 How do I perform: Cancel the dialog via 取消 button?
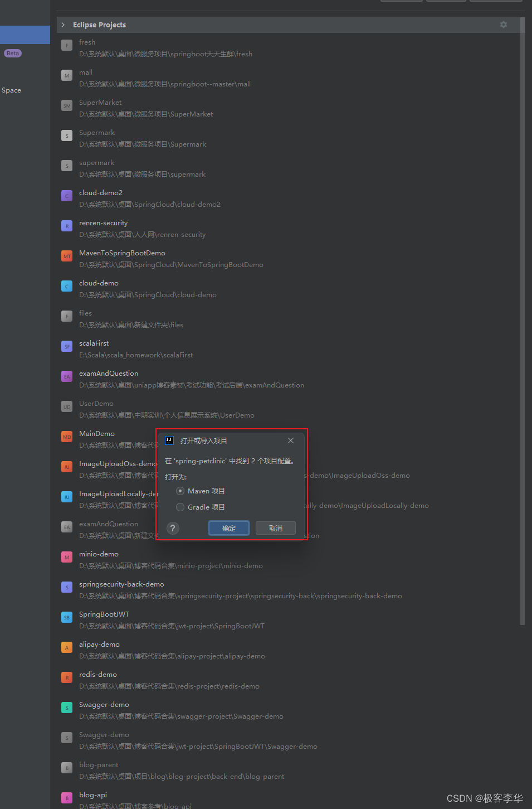[275, 528]
